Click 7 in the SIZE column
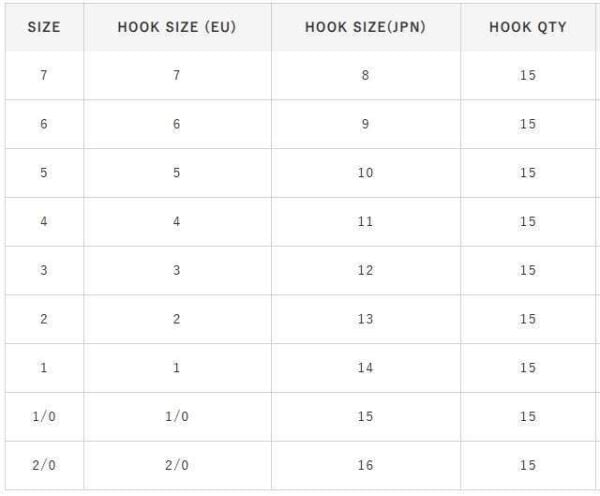600x496 pixels. (x=43, y=76)
